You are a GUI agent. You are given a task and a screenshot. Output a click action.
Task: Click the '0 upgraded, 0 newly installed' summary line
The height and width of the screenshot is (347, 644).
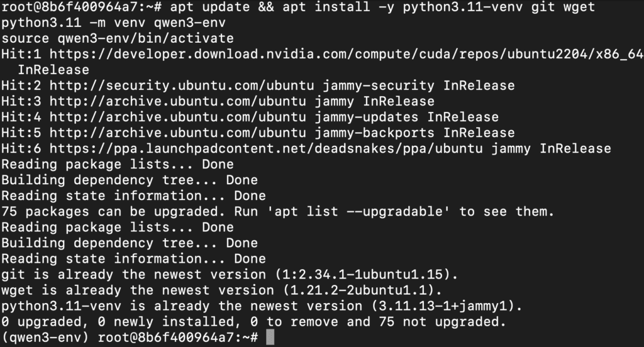[x=253, y=321]
